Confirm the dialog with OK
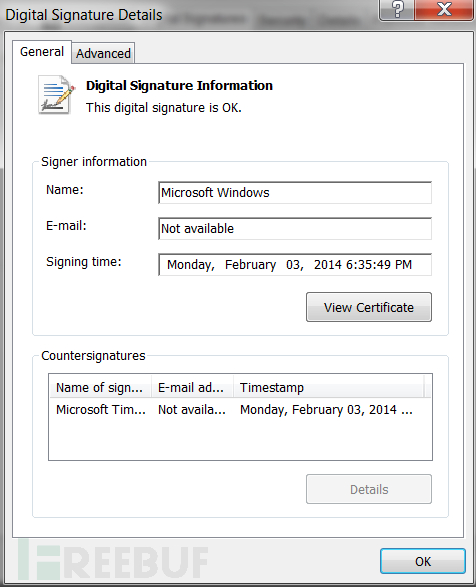476x587 pixels. click(423, 561)
